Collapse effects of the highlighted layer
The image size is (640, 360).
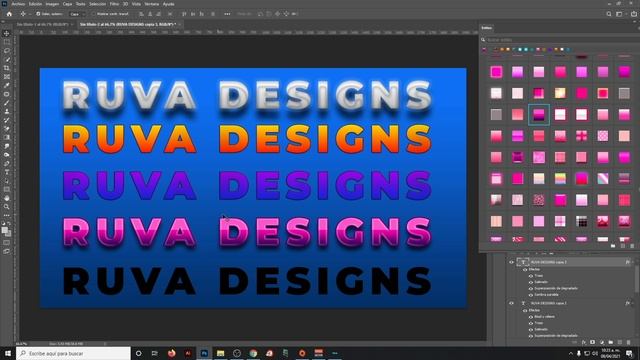[633, 262]
